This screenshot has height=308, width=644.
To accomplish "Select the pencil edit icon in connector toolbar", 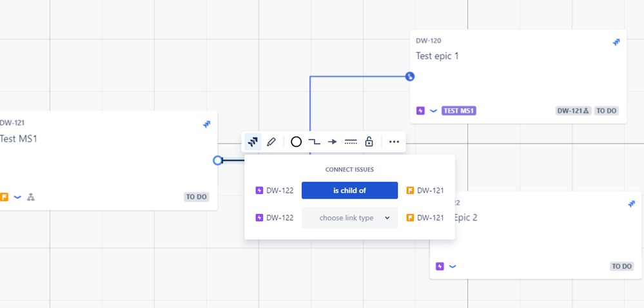I will click(x=271, y=142).
